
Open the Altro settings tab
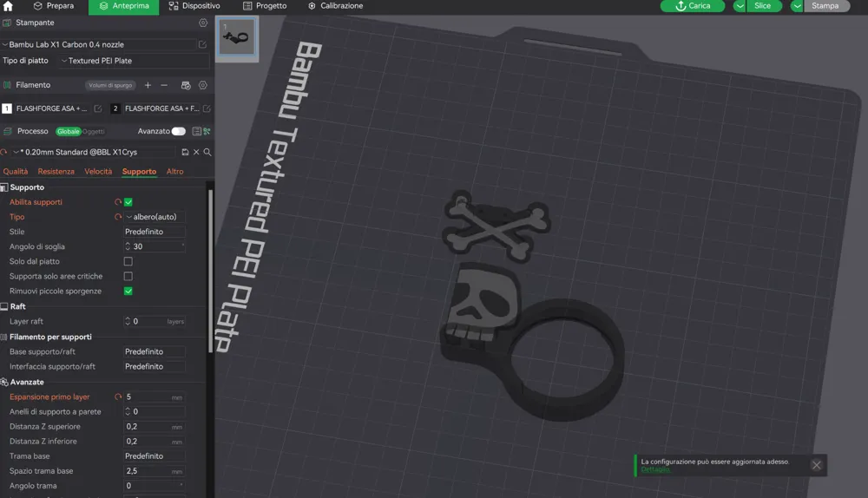[175, 172]
